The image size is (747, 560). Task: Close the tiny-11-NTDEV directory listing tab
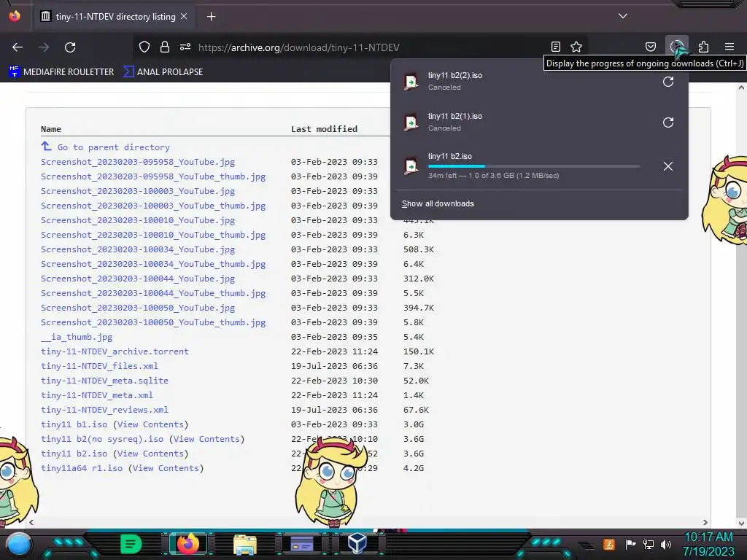click(184, 16)
